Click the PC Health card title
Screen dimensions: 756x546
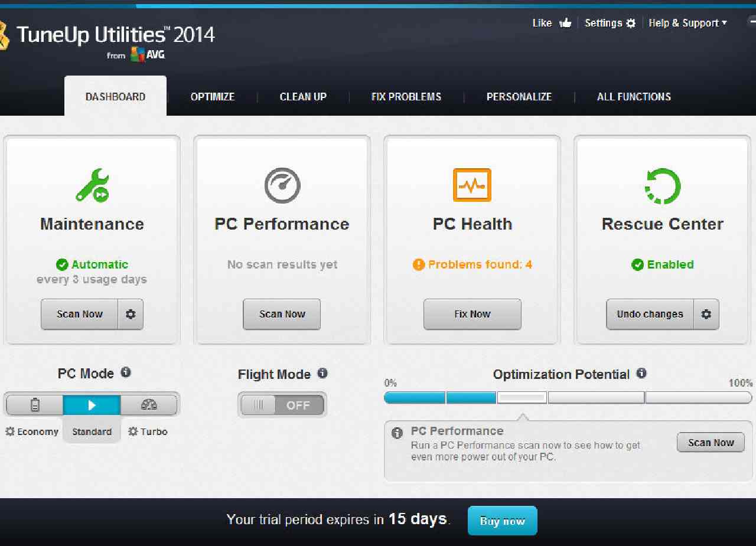point(472,224)
